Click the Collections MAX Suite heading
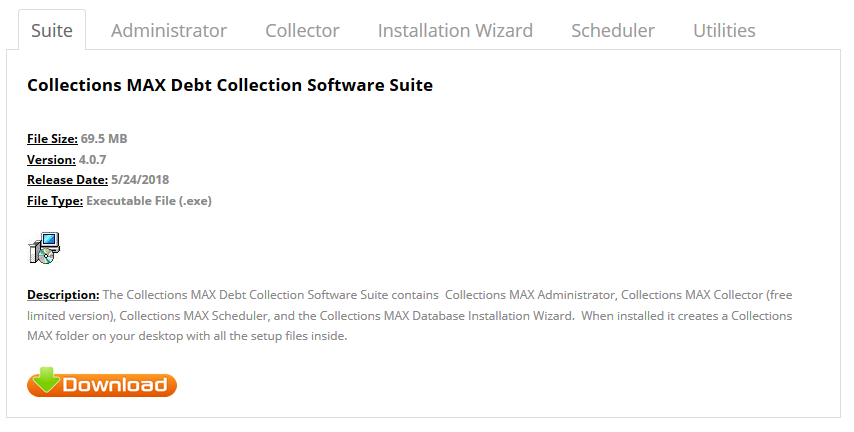The image size is (854, 432). pyautogui.click(x=230, y=85)
